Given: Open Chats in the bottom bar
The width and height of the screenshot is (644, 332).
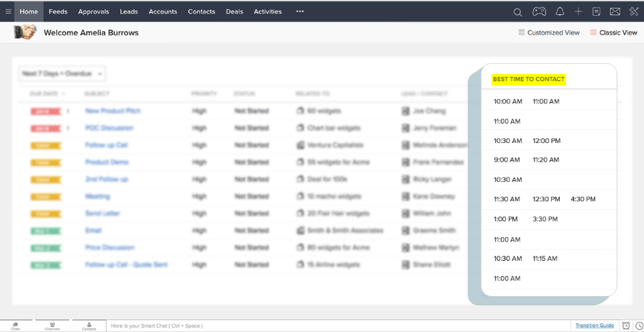Looking at the screenshot, I should coord(16,326).
